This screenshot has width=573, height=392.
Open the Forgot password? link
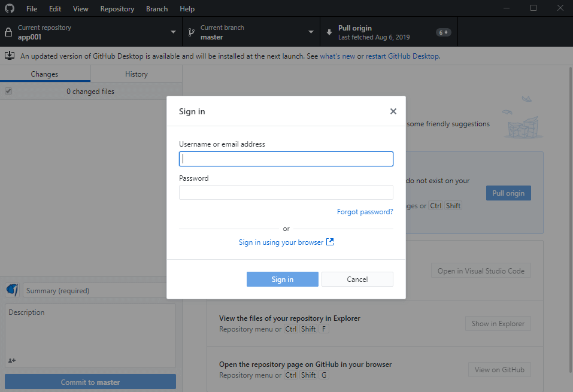pyautogui.click(x=365, y=212)
